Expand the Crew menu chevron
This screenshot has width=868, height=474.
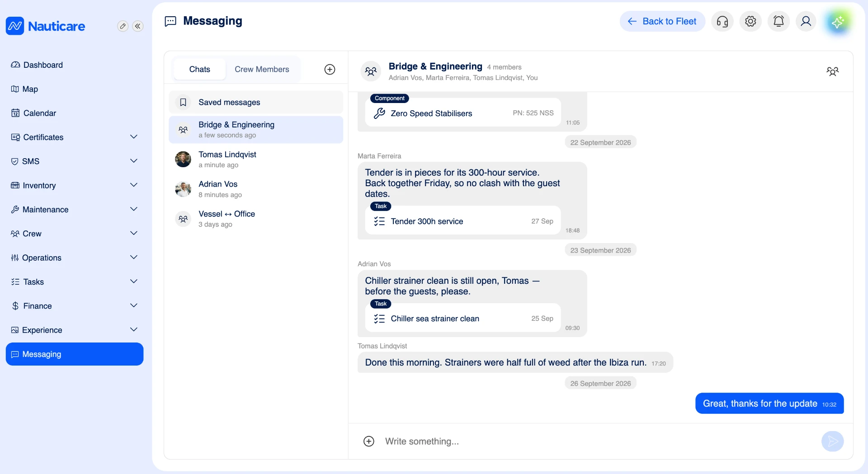click(x=134, y=233)
